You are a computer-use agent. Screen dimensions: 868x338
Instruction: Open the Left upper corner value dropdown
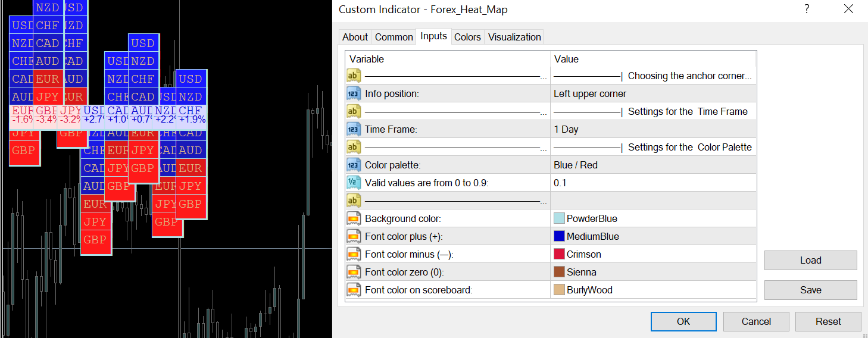[652, 93]
